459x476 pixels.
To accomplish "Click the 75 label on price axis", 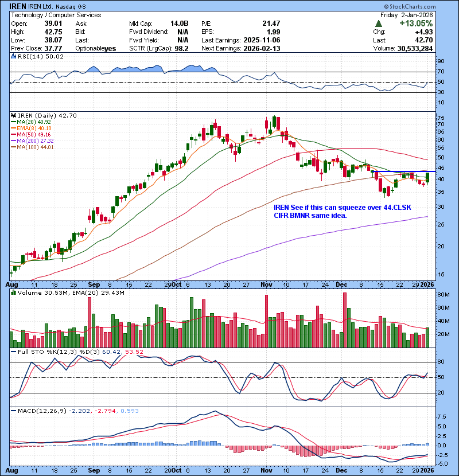I will click(x=441, y=118).
